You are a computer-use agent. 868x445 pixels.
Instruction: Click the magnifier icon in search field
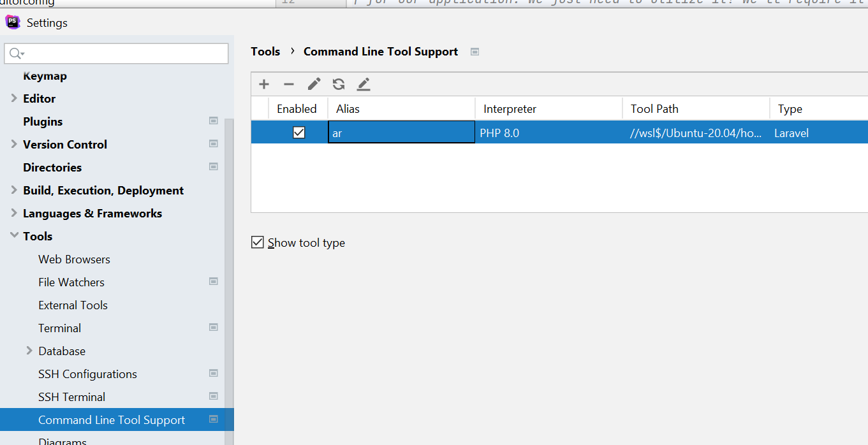[x=13, y=54]
